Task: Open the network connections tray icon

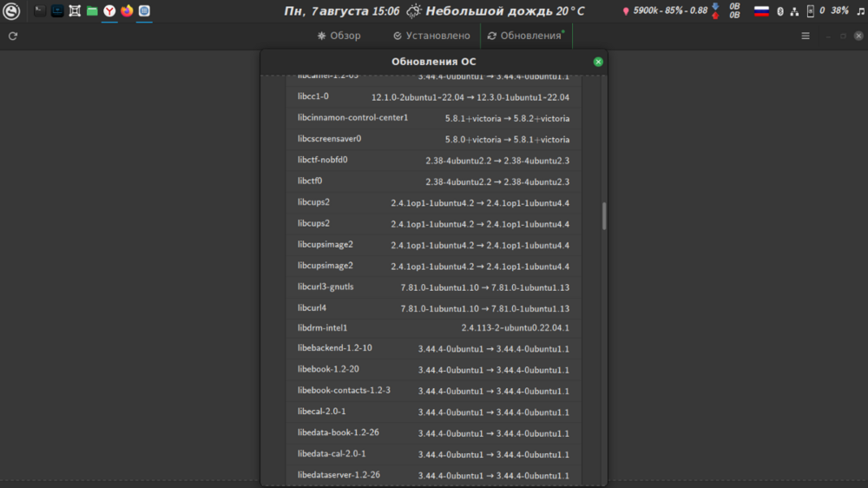Action: [794, 11]
